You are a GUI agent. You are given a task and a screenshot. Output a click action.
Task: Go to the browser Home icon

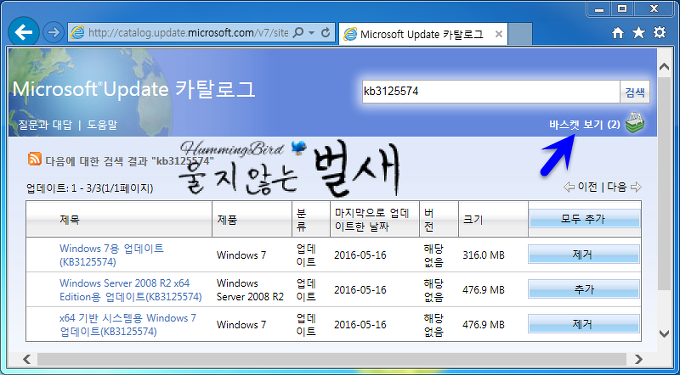[618, 33]
